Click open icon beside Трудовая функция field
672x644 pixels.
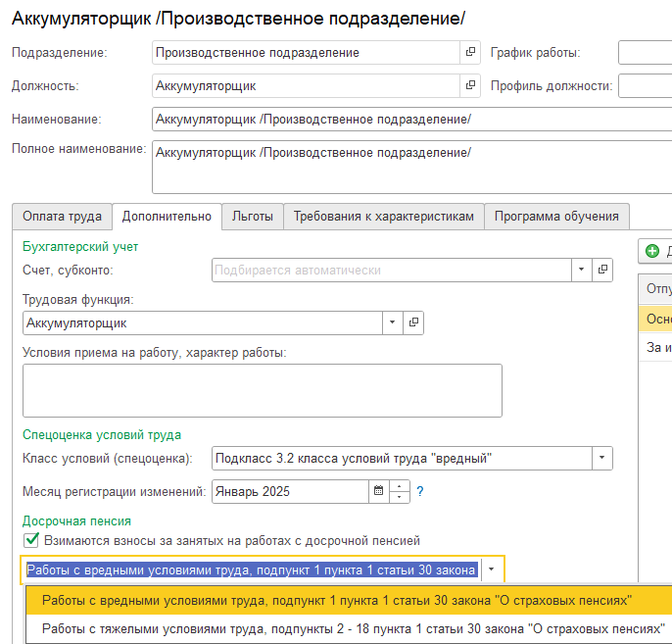[413, 322]
